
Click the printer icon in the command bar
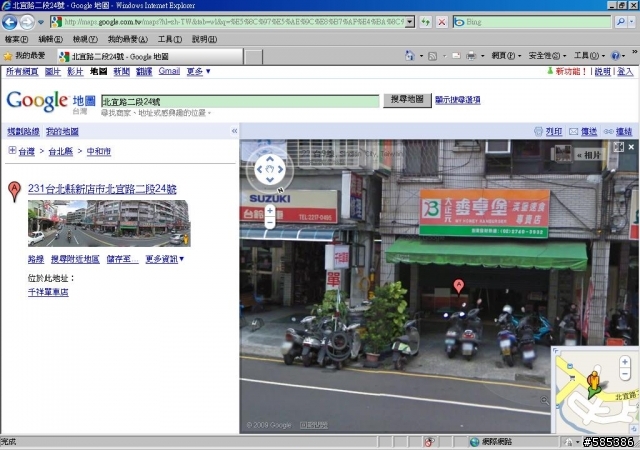point(471,56)
